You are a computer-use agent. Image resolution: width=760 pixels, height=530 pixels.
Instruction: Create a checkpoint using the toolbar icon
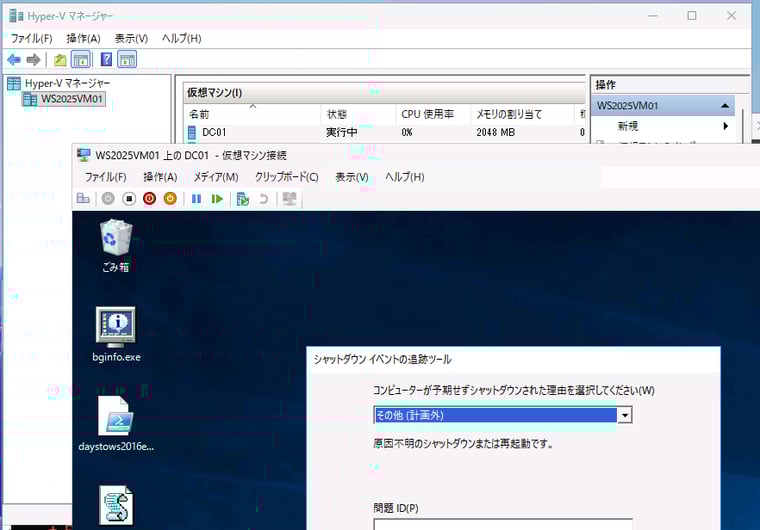(243, 199)
